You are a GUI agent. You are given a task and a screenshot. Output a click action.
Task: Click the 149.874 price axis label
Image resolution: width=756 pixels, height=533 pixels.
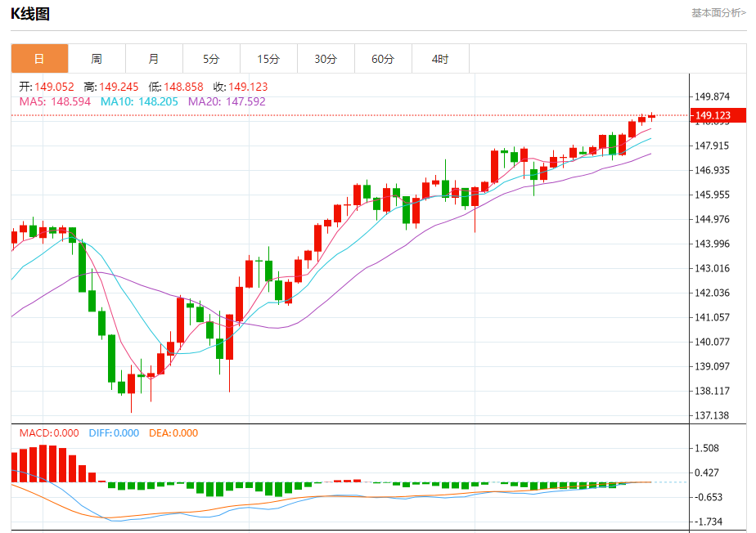(x=712, y=96)
